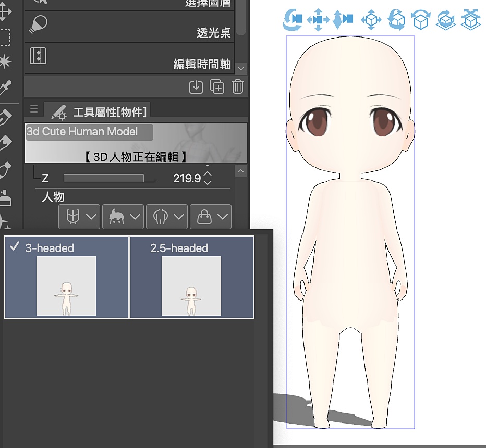Select the move camera icon
486x448 pixels.
click(x=317, y=20)
